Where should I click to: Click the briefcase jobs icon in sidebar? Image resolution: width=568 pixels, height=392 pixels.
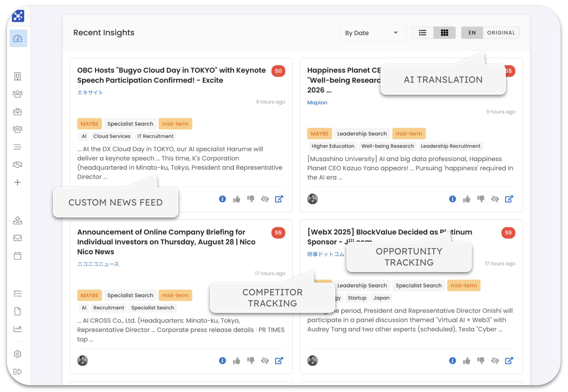point(18,112)
